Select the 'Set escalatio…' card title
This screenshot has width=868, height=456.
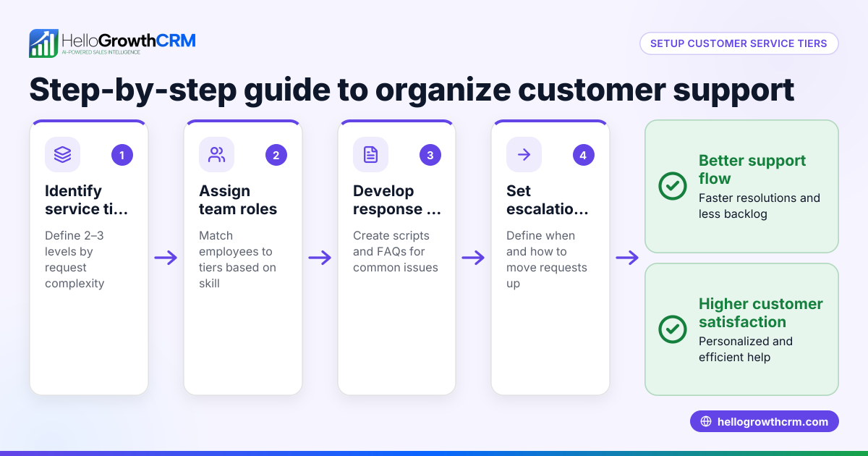coord(547,200)
